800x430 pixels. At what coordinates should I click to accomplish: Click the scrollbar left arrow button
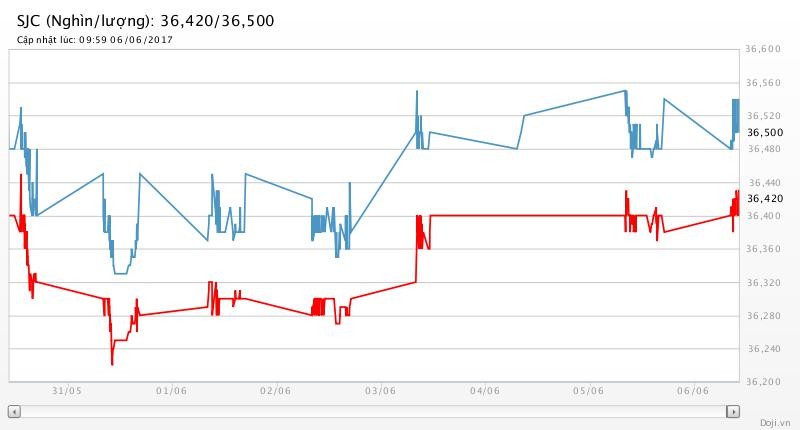[14, 411]
